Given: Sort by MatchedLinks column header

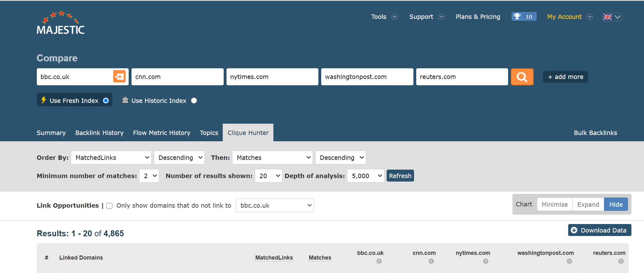Looking at the screenshot, I should [274, 258].
